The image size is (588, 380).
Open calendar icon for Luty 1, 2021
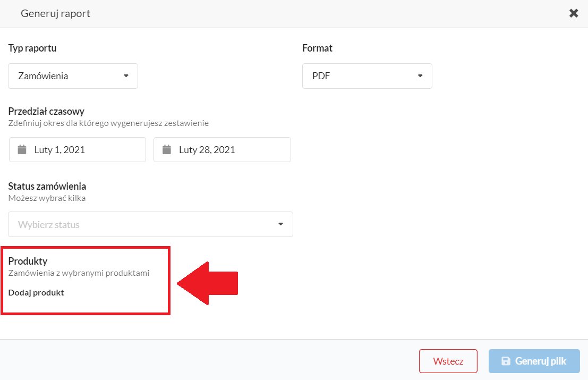coord(22,150)
